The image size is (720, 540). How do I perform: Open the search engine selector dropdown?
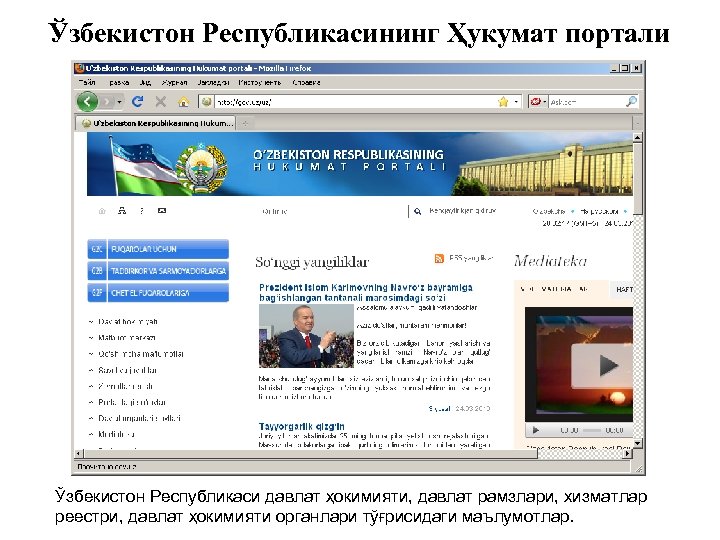[538, 102]
